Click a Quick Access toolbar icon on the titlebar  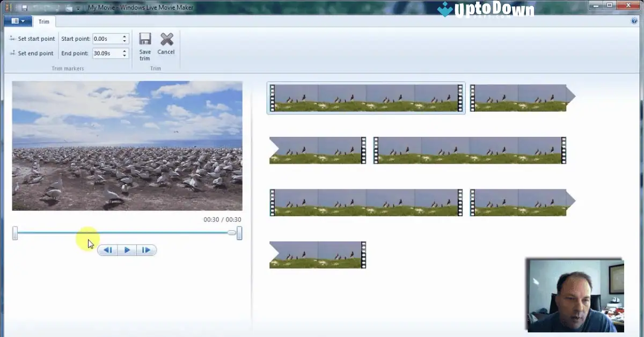[x=24, y=8]
